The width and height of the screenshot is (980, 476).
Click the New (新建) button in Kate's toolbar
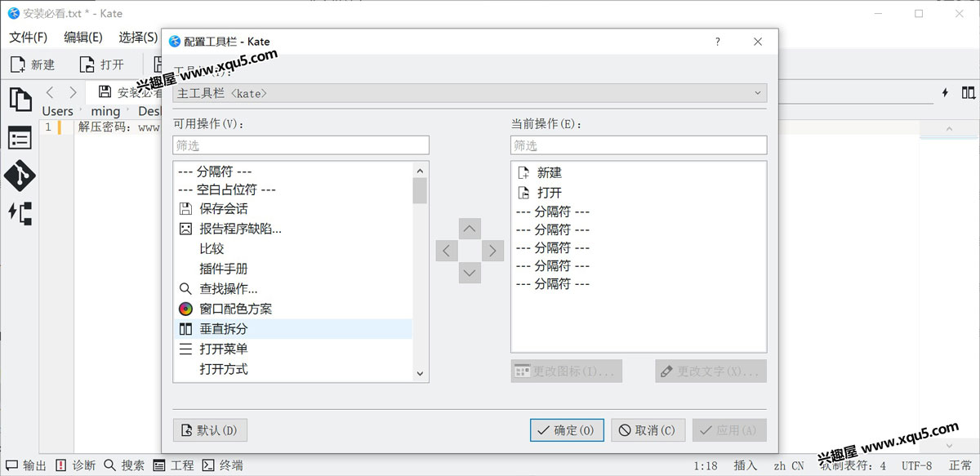(33, 65)
